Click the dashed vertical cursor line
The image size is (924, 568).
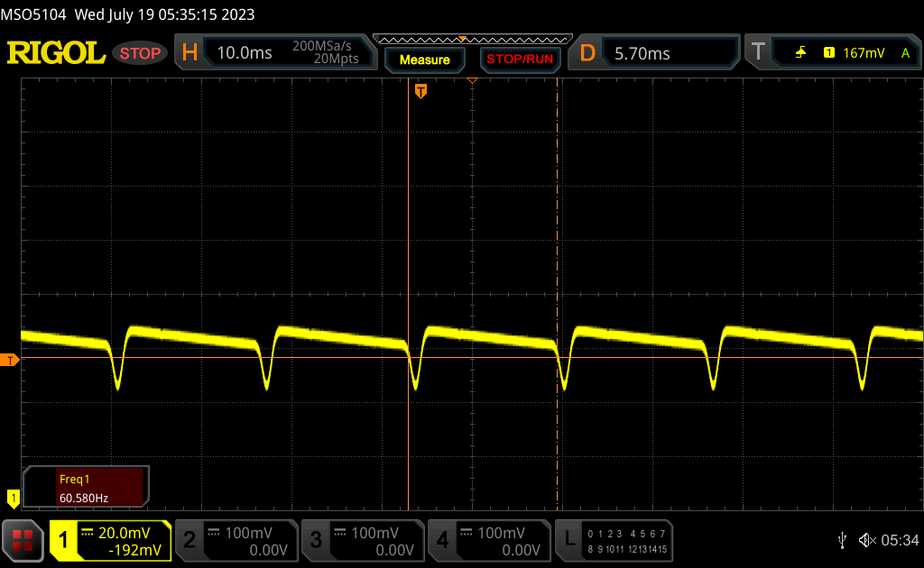click(x=558, y=294)
